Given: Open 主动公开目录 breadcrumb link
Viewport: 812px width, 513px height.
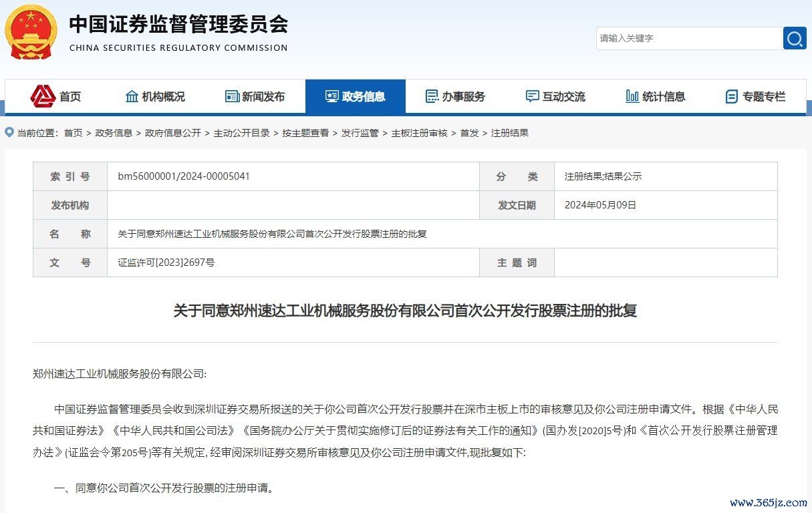Looking at the screenshot, I should click(242, 133).
